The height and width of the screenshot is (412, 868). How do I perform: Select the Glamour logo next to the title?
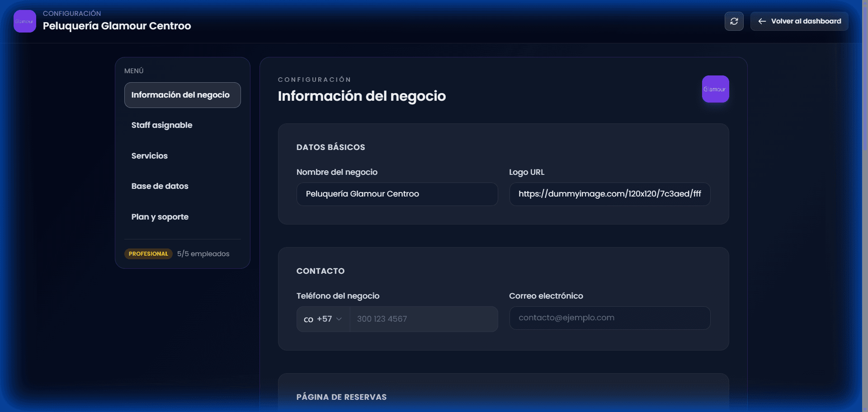[24, 21]
